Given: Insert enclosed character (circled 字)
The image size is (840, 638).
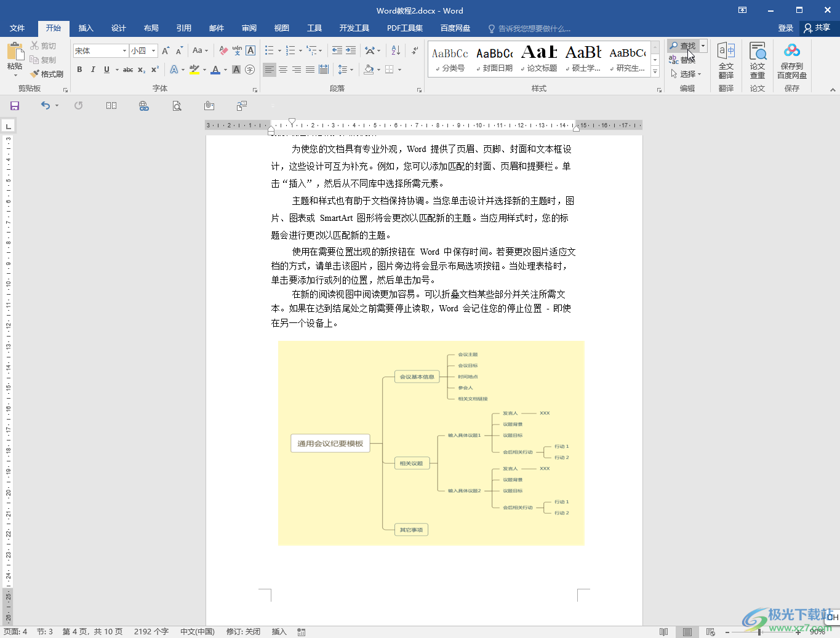Looking at the screenshot, I should click(x=250, y=70).
